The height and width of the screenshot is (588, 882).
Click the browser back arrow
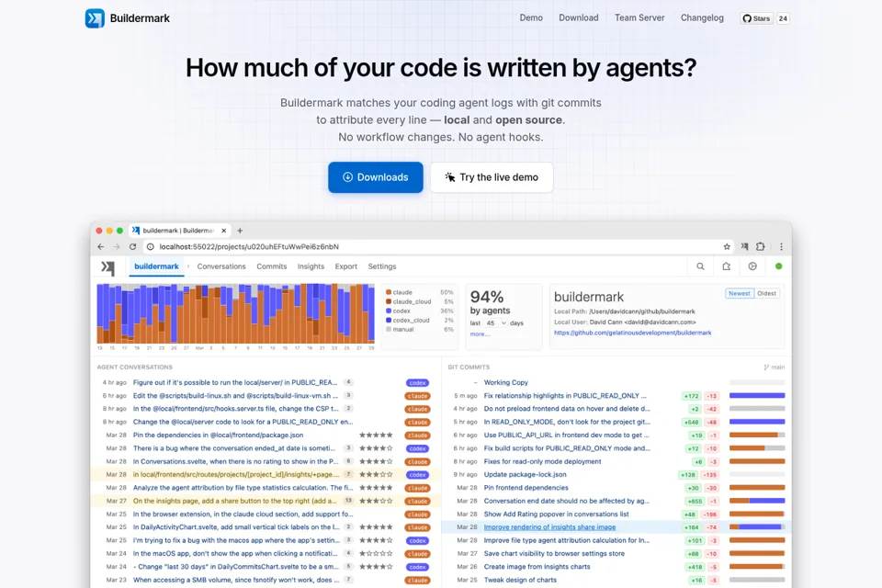pyautogui.click(x=101, y=246)
